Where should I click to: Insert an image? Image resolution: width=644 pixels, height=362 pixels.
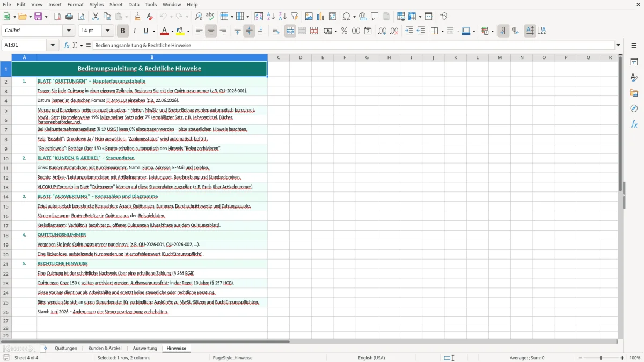pos(309,17)
